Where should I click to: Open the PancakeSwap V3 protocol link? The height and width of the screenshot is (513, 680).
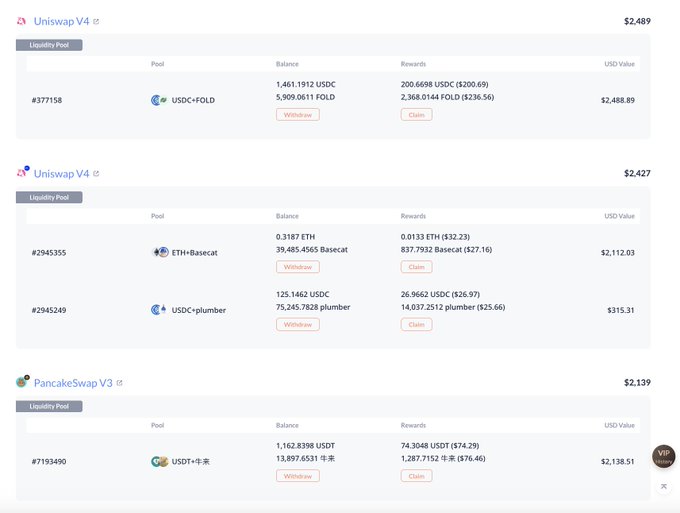[73, 383]
